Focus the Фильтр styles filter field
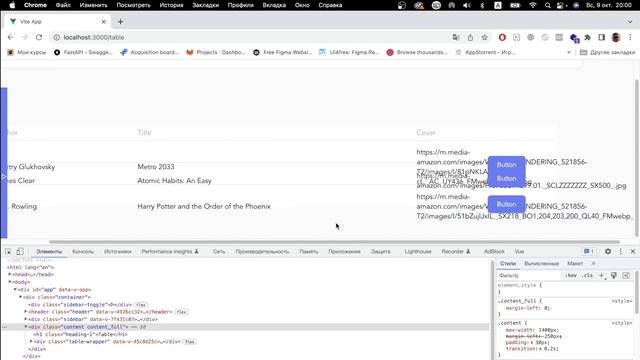Screen dimensions: 640x360 (x=529, y=276)
